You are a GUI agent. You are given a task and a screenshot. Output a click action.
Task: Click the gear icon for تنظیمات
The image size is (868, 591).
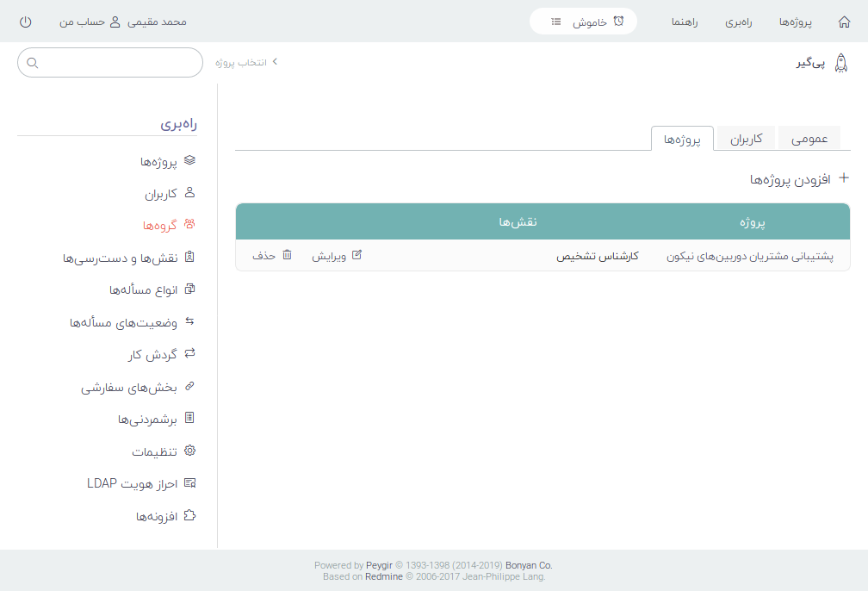(x=190, y=451)
